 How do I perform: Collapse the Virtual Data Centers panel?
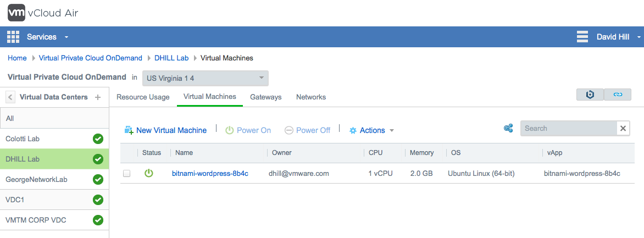coord(10,97)
